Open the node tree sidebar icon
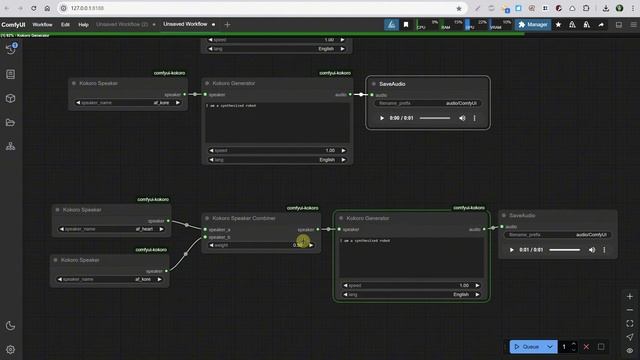Image resolution: width=640 pixels, height=360 pixels. point(11,146)
